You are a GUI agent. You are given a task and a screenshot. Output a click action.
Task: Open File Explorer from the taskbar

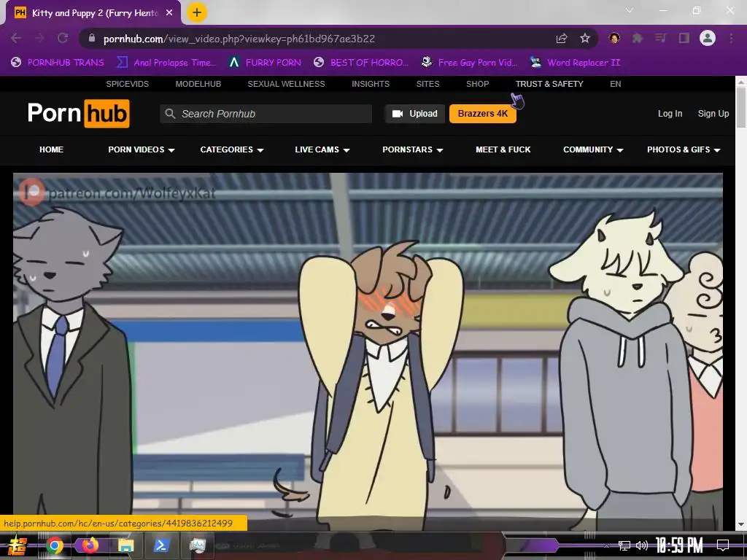pyautogui.click(x=125, y=545)
